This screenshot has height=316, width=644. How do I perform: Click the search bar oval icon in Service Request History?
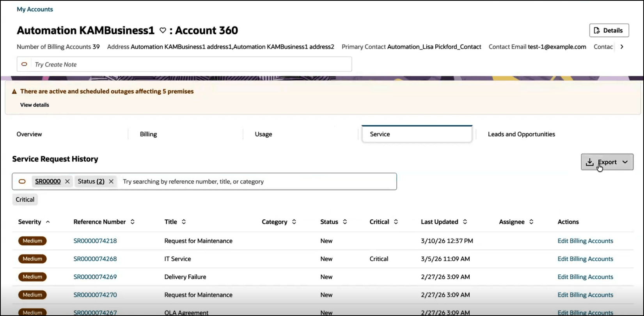click(x=22, y=182)
